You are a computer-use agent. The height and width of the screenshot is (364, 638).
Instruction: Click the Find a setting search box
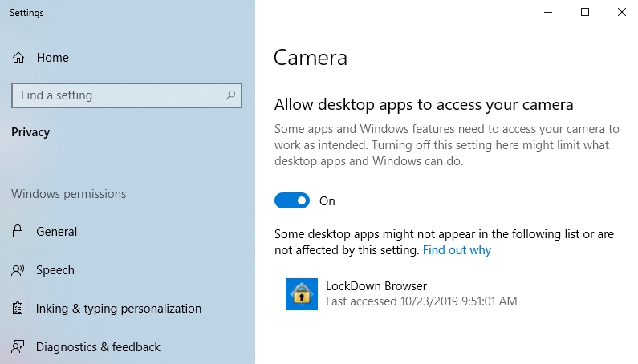click(127, 95)
